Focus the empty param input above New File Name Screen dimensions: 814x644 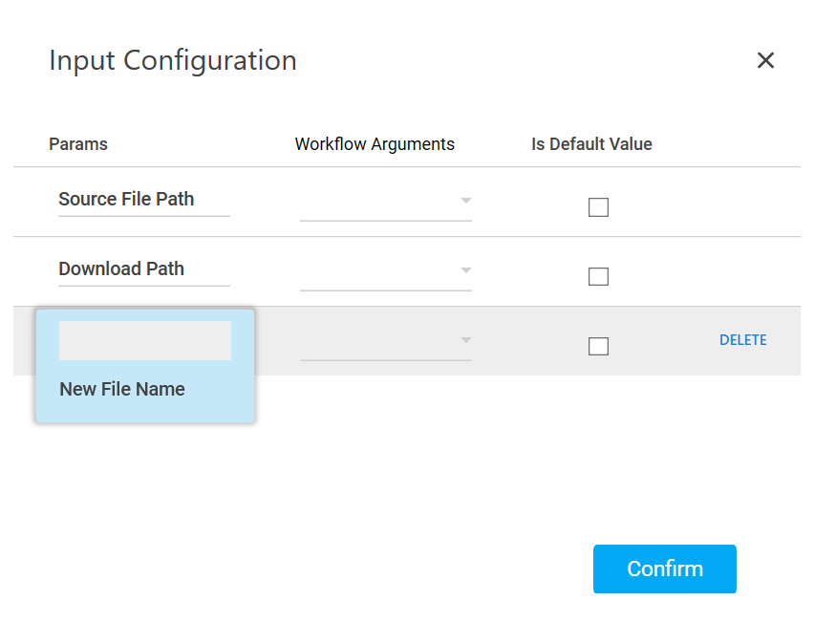[144, 341]
